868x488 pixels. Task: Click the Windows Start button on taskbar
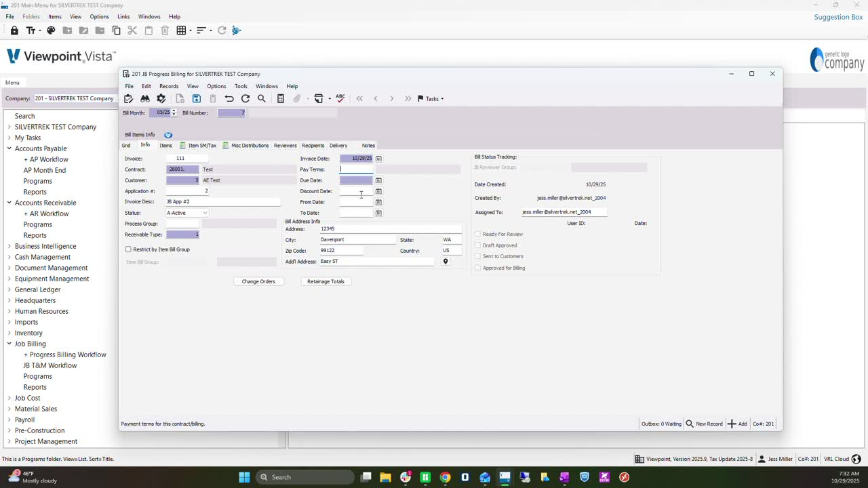coord(244,477)
